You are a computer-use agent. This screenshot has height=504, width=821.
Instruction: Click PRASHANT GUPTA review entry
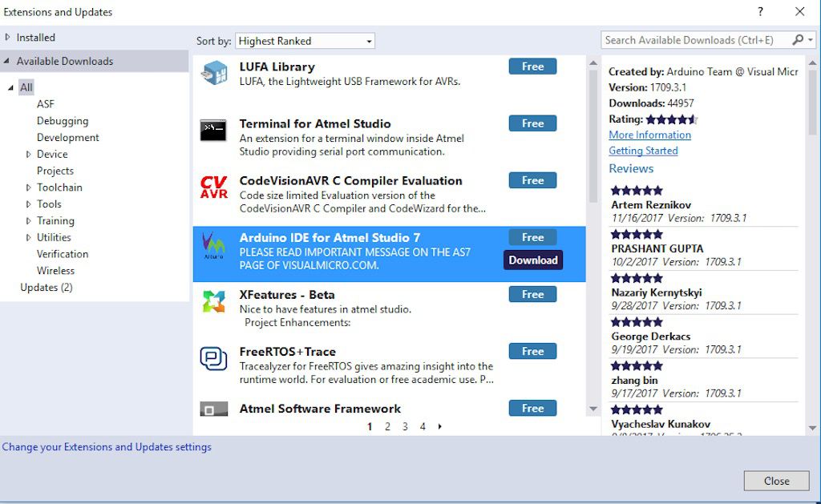[x=704, y=248]
